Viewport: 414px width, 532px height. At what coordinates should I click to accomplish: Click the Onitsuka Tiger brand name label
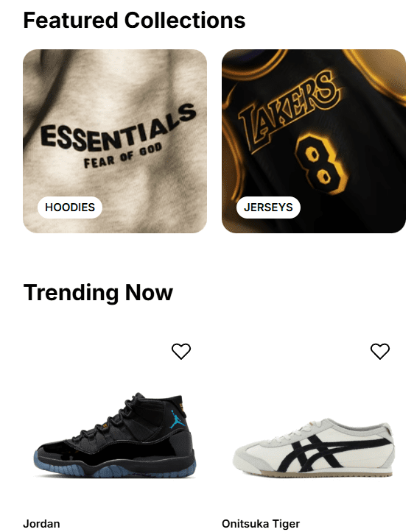point(261,524)
